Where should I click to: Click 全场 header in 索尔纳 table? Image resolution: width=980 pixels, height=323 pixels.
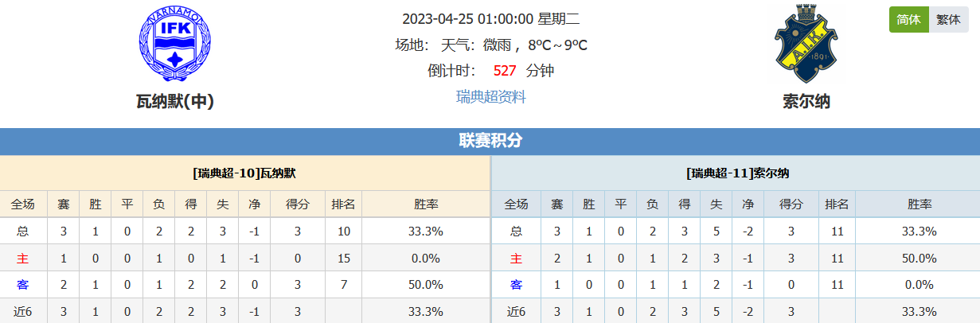point(516,204)
